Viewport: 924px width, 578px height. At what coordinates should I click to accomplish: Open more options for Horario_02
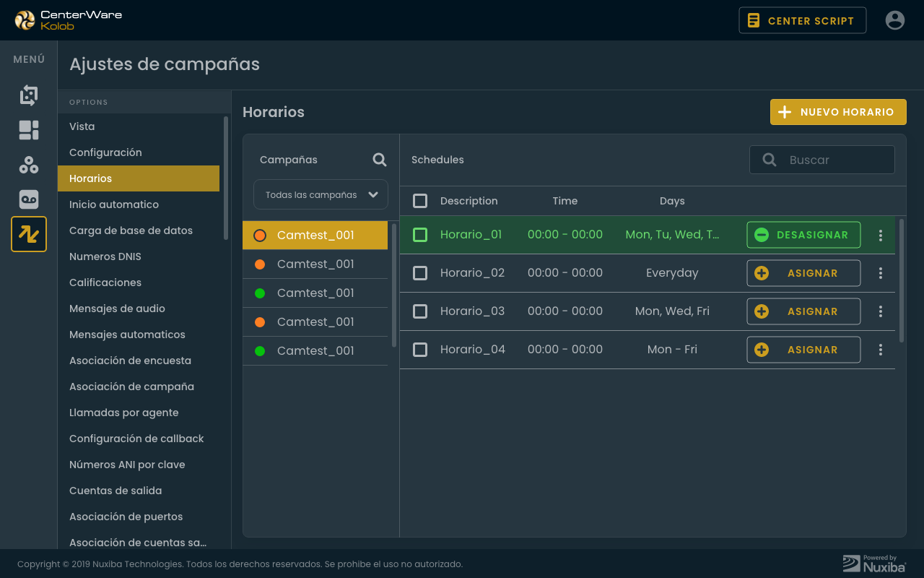pos(881,273)
